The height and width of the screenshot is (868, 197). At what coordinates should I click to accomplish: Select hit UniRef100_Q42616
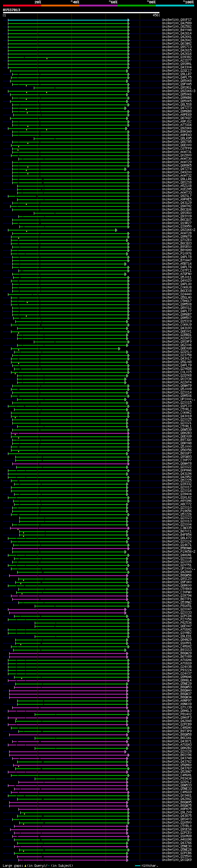(177, 54)
